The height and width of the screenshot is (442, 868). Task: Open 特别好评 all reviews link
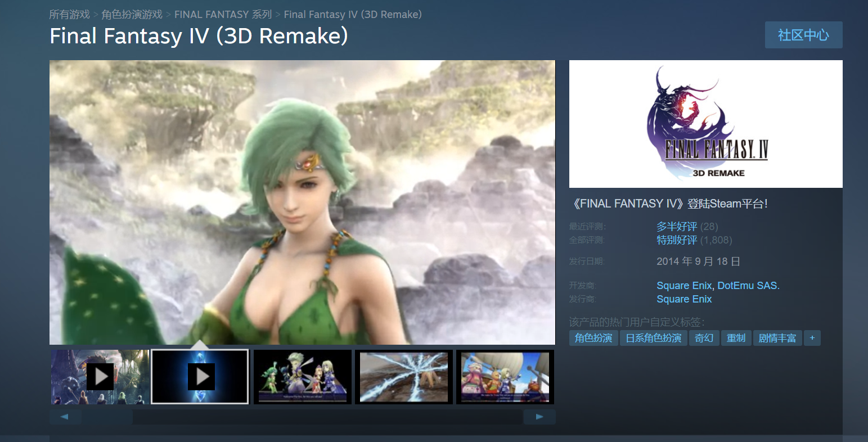pos(677,240)
